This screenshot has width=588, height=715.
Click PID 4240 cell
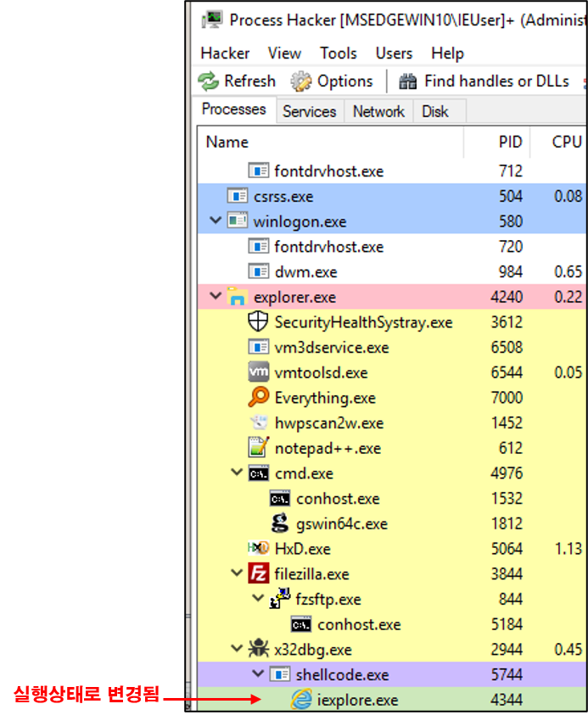507,298
